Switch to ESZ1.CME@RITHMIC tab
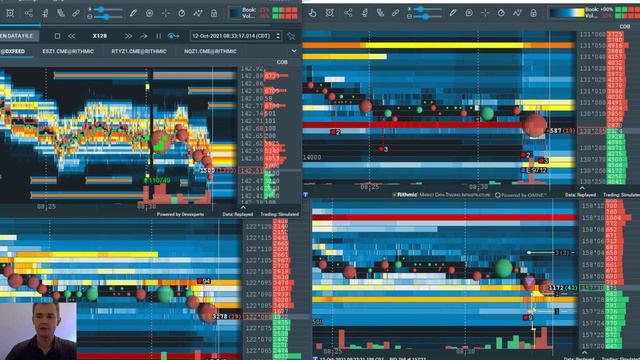The width and height of the screenshot is (640, 360). point(68,51)
